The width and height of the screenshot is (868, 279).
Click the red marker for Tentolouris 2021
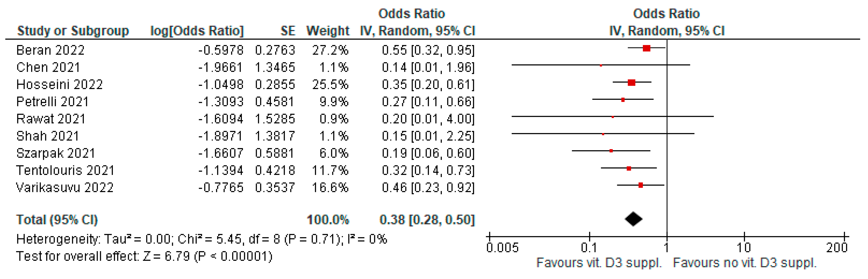coord(629,168)
